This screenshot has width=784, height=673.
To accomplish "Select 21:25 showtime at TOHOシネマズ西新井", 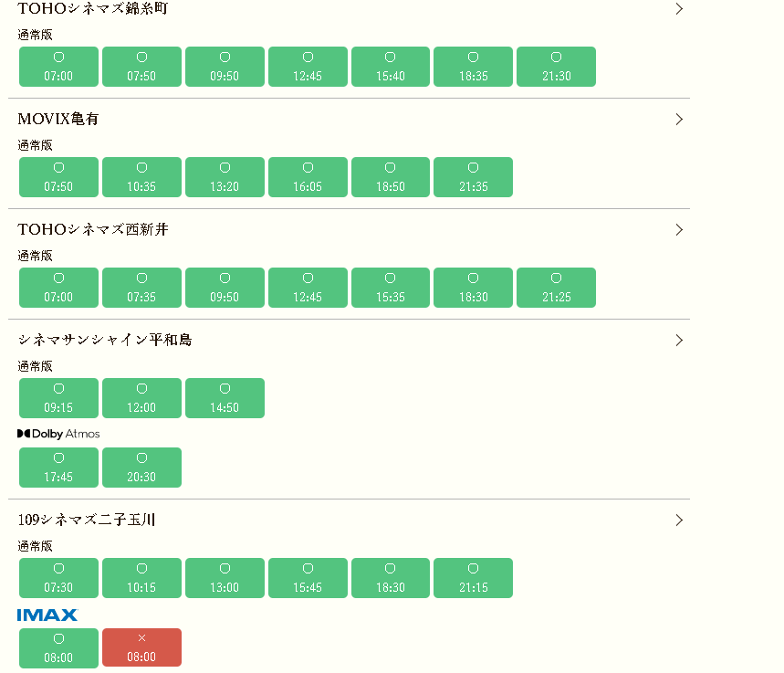I will click(x=556, y=288).
